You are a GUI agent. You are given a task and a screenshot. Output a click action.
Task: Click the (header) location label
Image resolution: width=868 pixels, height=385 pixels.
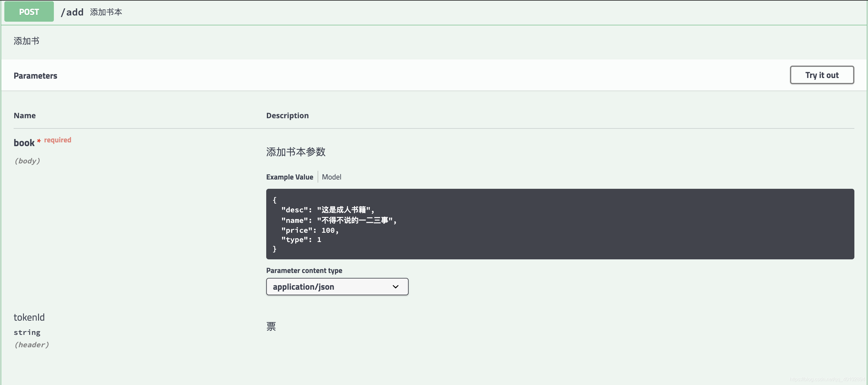coord(31,344)
